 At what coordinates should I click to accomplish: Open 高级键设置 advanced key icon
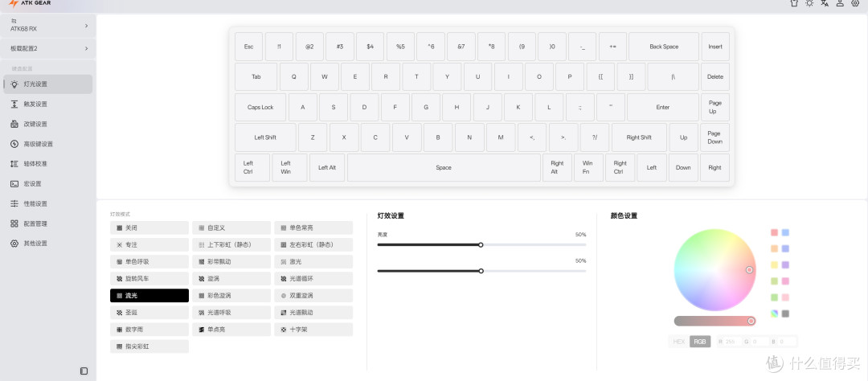coord(14,144)
